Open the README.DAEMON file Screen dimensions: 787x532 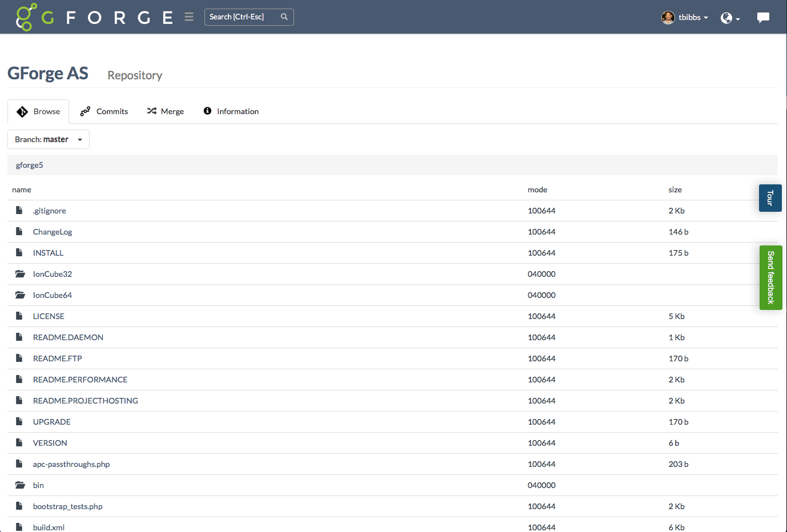pos(68,337)
